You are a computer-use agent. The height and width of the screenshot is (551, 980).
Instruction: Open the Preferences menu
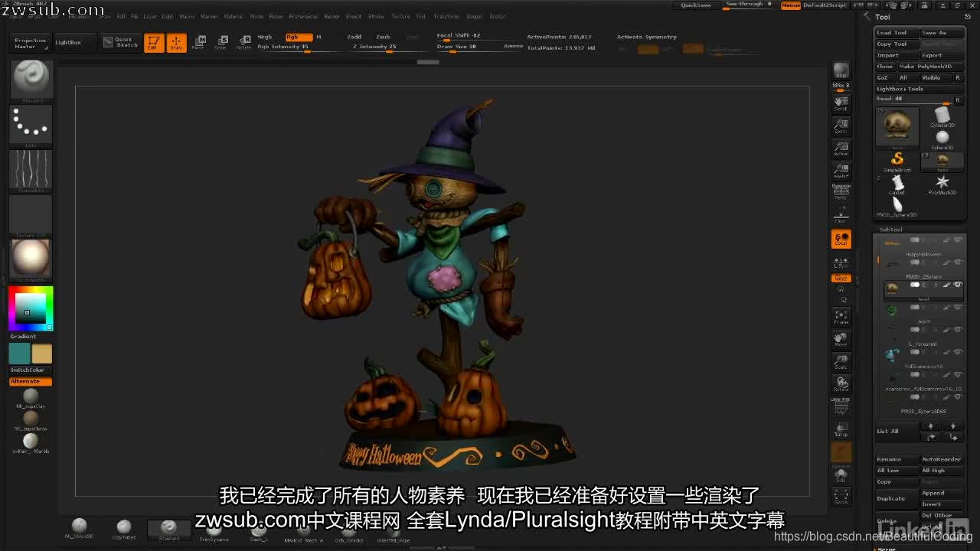302,16
